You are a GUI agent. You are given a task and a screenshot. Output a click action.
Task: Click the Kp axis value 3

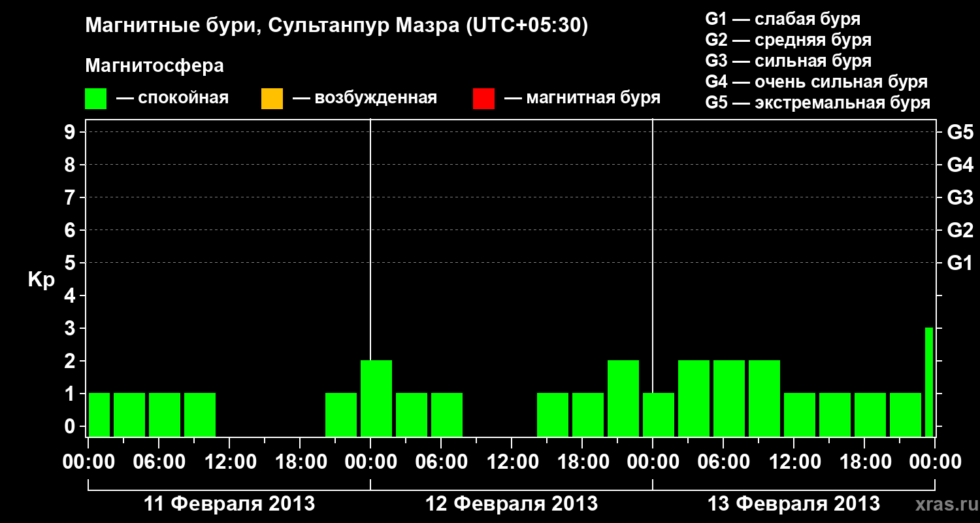tap(71, 328)
